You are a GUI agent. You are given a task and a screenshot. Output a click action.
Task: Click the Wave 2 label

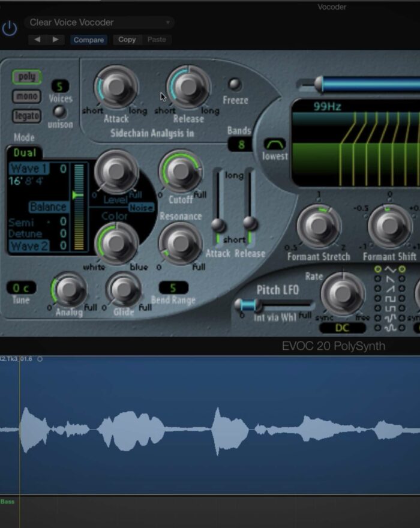(29, 246)
